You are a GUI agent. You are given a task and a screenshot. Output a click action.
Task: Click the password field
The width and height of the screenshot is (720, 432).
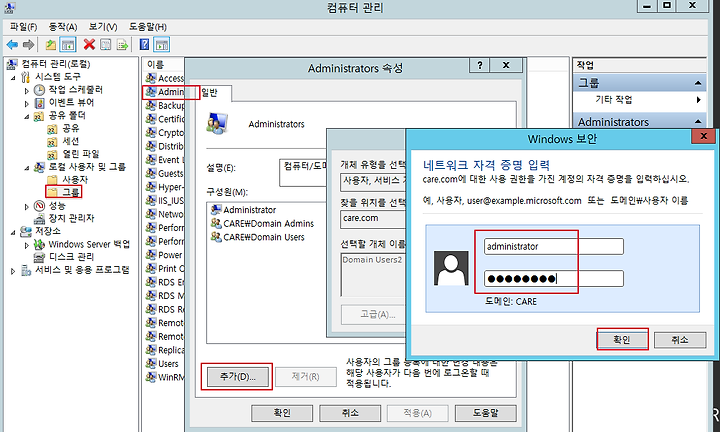pos(554,279)
